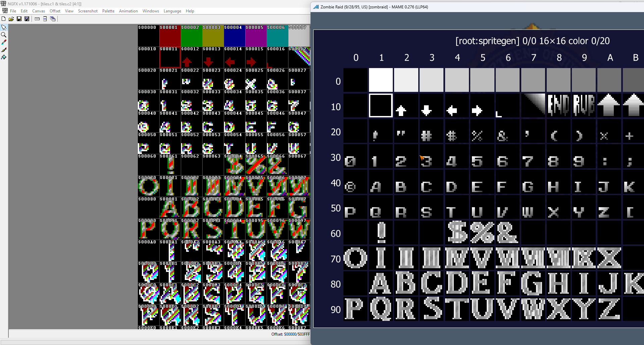Click the white sprite in MAME row 0

pyautogui.click(x=381, y=80)
